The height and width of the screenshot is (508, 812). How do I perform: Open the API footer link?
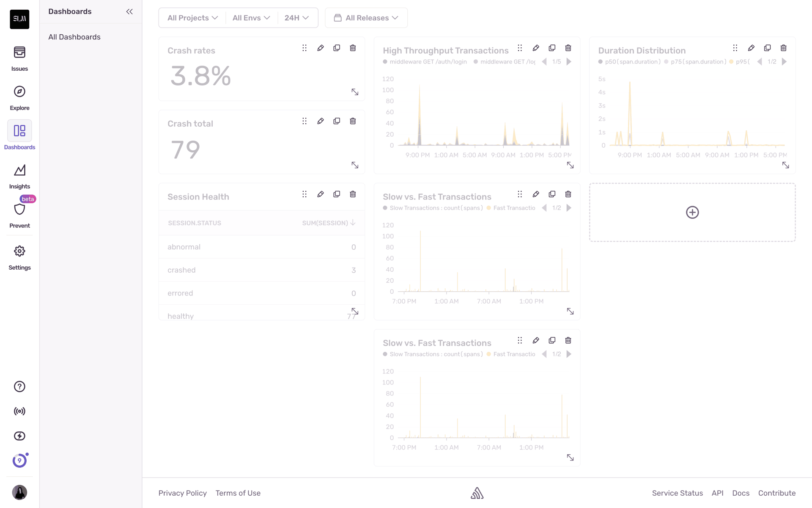pos(718,493)
